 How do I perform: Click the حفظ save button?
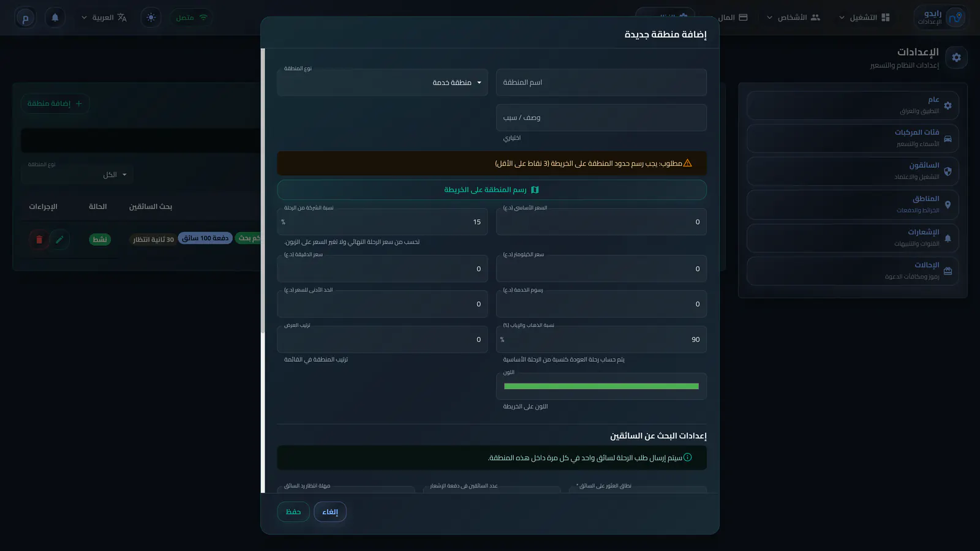pyautogui.click(x=293, y=512)
